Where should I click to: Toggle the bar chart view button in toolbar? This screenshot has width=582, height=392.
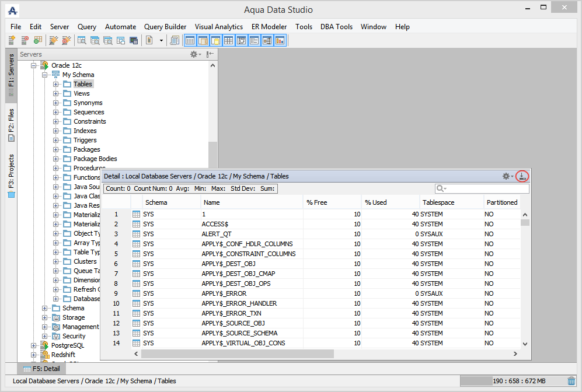point(280,40)
